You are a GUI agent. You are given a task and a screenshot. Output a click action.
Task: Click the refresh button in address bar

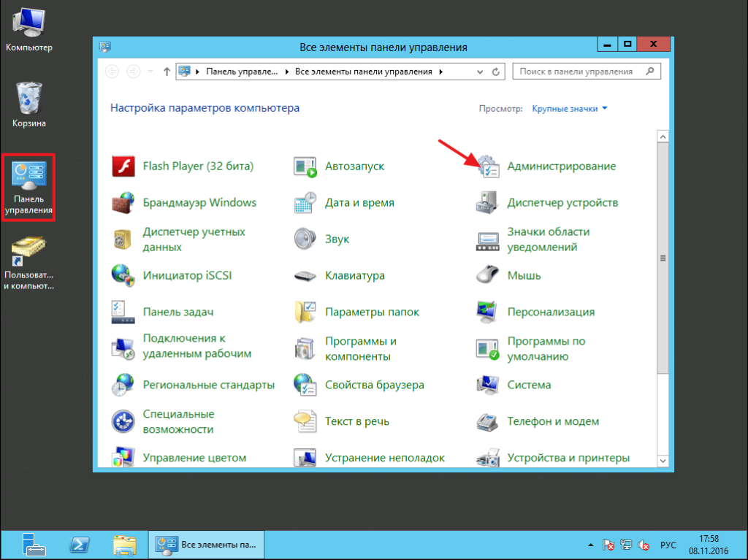(x=496, y=72)
